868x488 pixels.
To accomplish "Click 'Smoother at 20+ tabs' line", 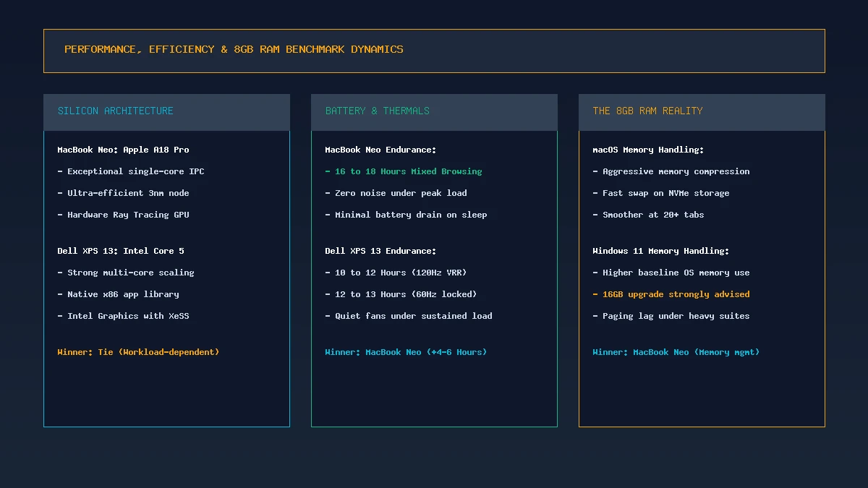I will (648, 215).
